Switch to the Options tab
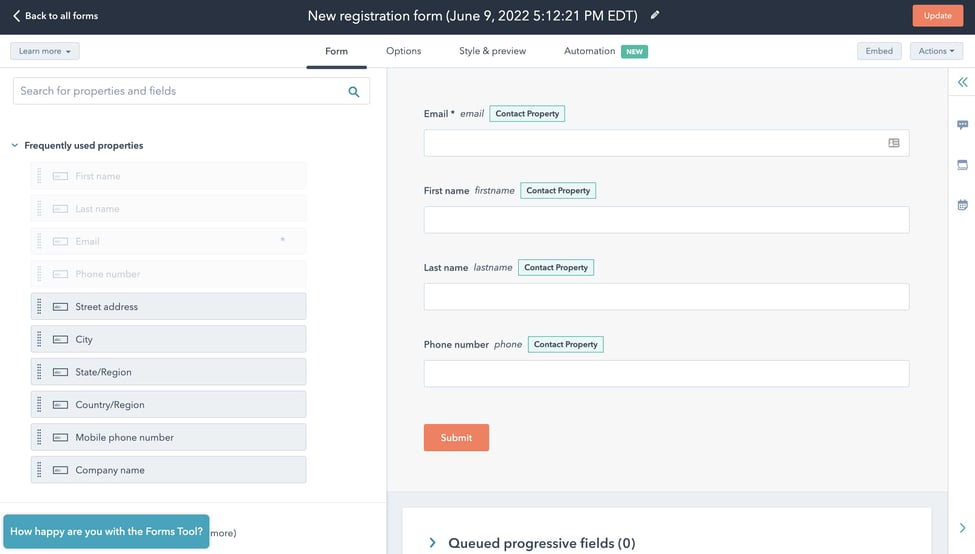The width and height of the screenshot is (975, 554). 404,51
